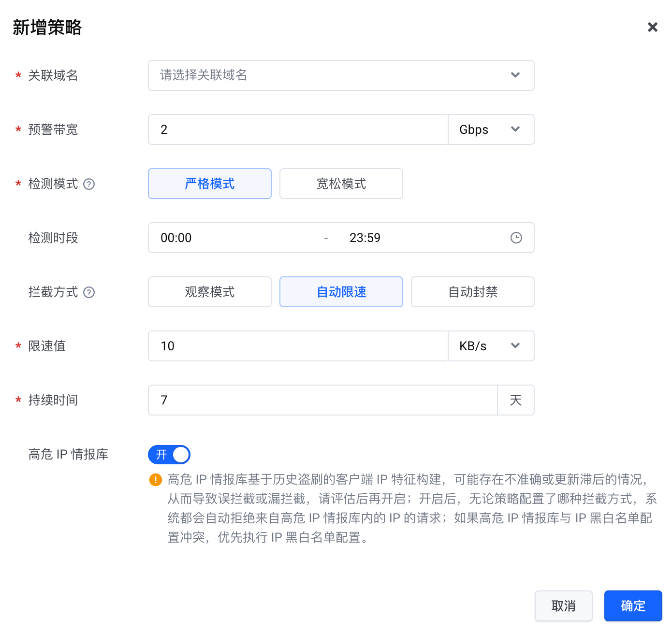Click help icon next to 检测模式
The height and width of the screenshot is (631, 672).
[x=89, y=184]
